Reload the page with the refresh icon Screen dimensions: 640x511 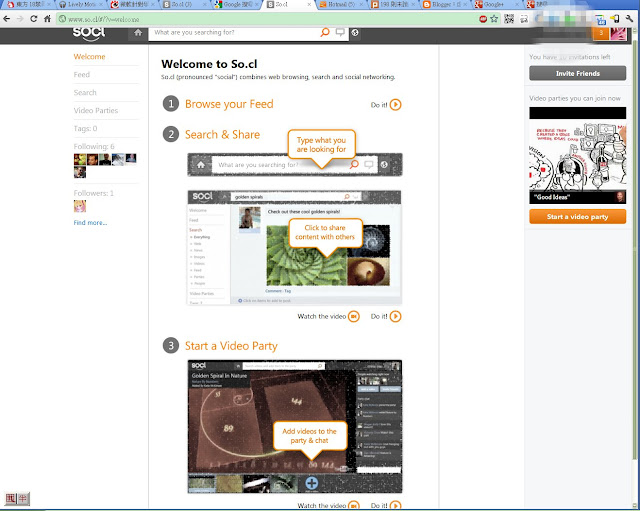tap(34, 19)
